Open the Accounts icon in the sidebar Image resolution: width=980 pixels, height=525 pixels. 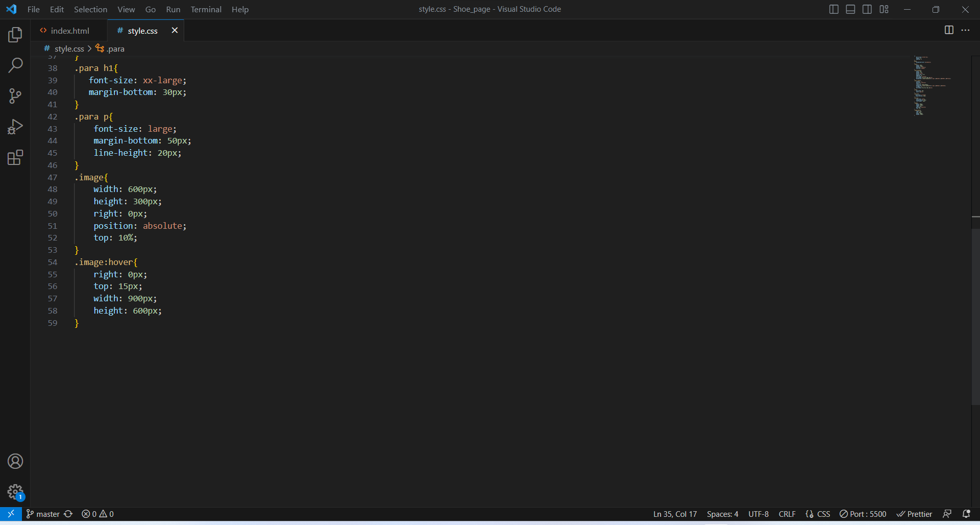tap(15, 461)
